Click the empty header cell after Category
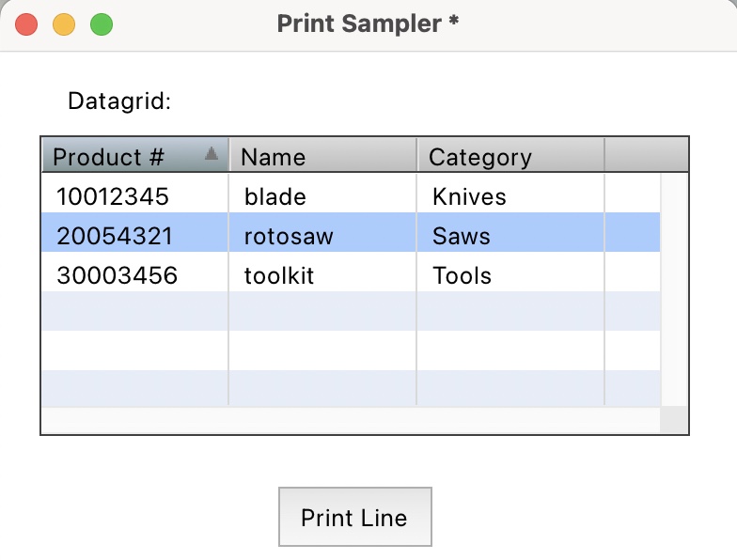737x560 pixels. pyautogui.click(x=646, y=156)
